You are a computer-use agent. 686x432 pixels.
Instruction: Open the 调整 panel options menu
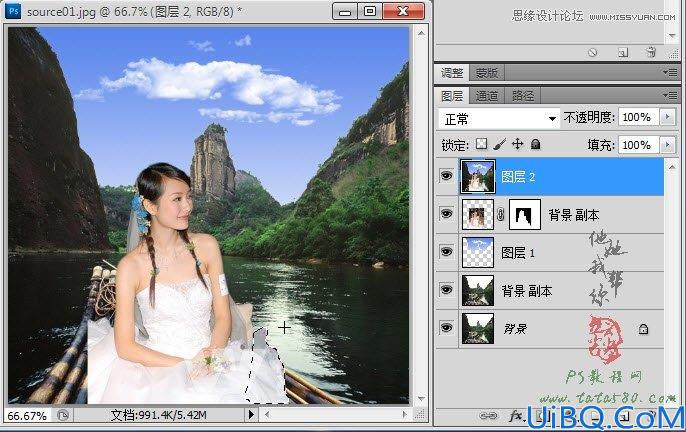[670, 73]
